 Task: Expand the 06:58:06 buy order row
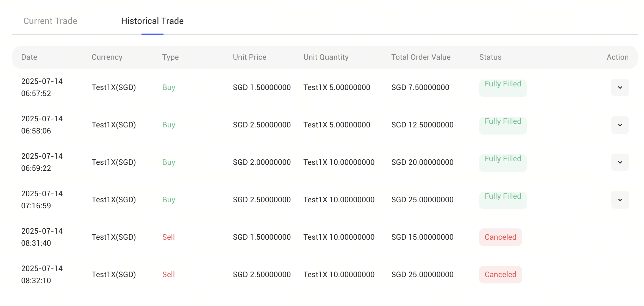(620, 125)
